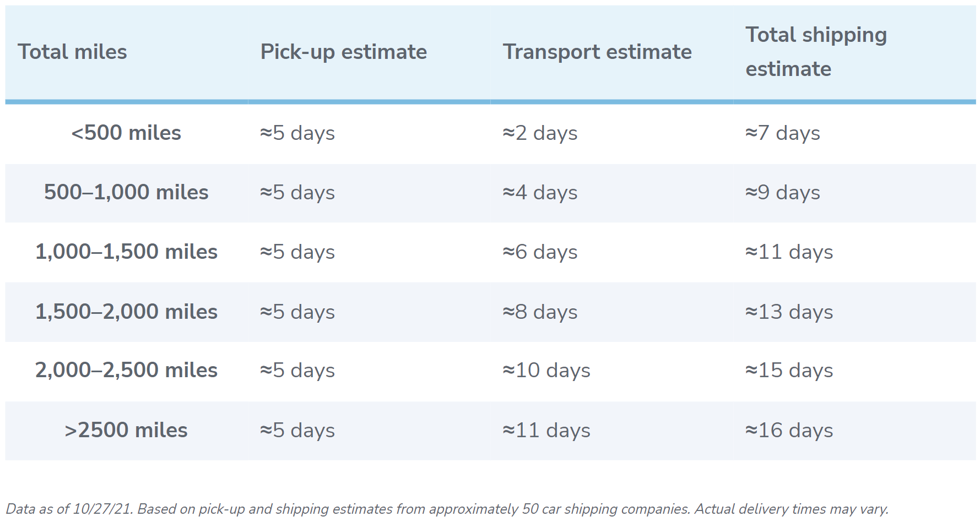Click the Total shipping estimate header
The width and height of the screenshot is (980, 522).
pyautogui.click(x=816, y=52)
